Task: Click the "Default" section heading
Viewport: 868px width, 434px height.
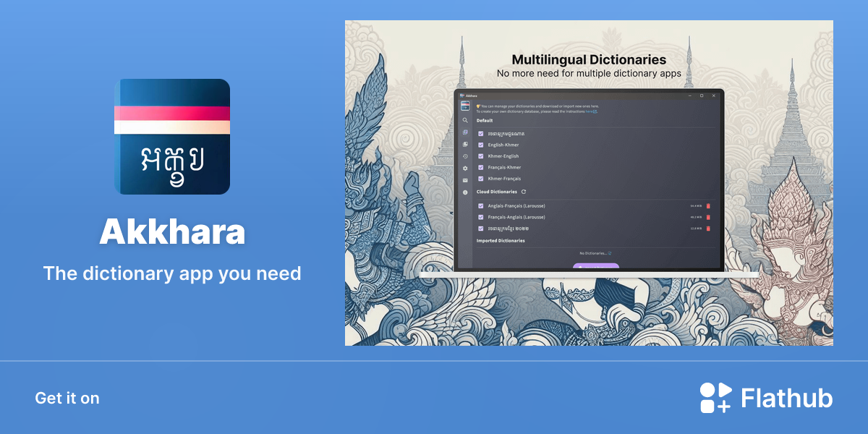Action: [x=485, y=121]
